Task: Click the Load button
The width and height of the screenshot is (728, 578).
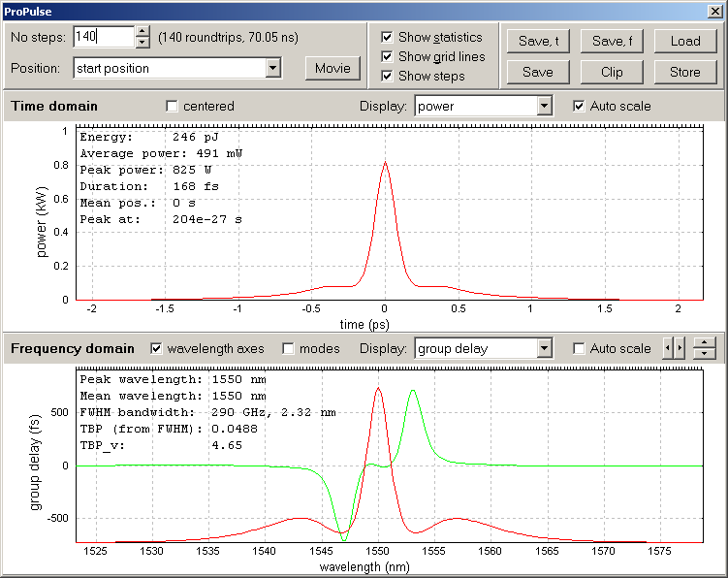Action: [684, 41]
